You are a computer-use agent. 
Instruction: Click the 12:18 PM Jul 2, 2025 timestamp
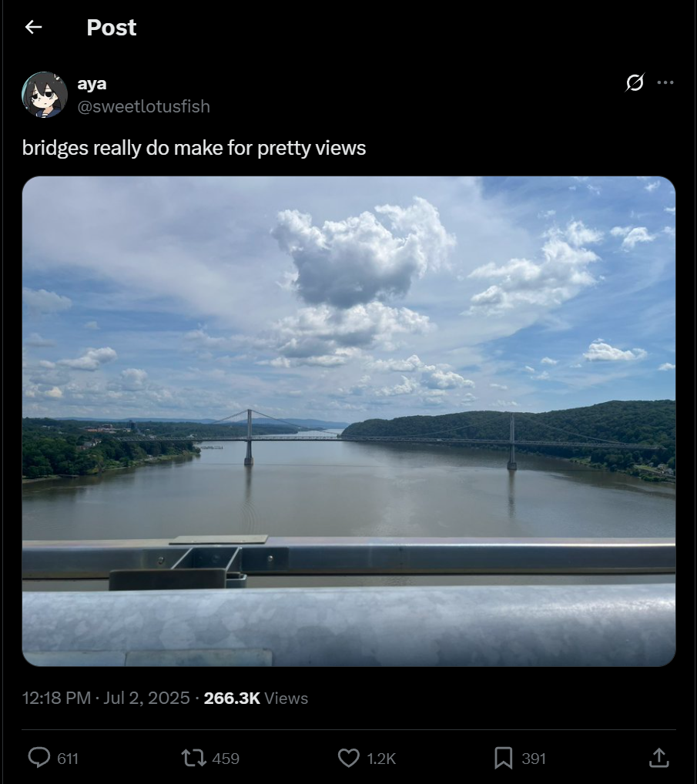click(x=106, y=698)
